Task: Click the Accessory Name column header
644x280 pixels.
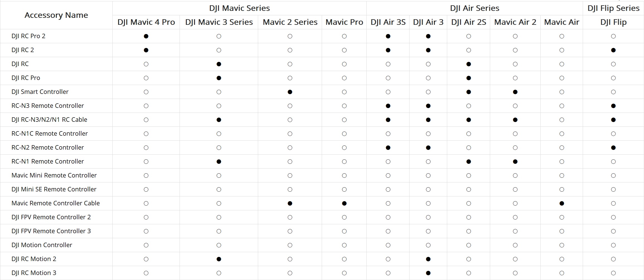Action: point(56,15)
